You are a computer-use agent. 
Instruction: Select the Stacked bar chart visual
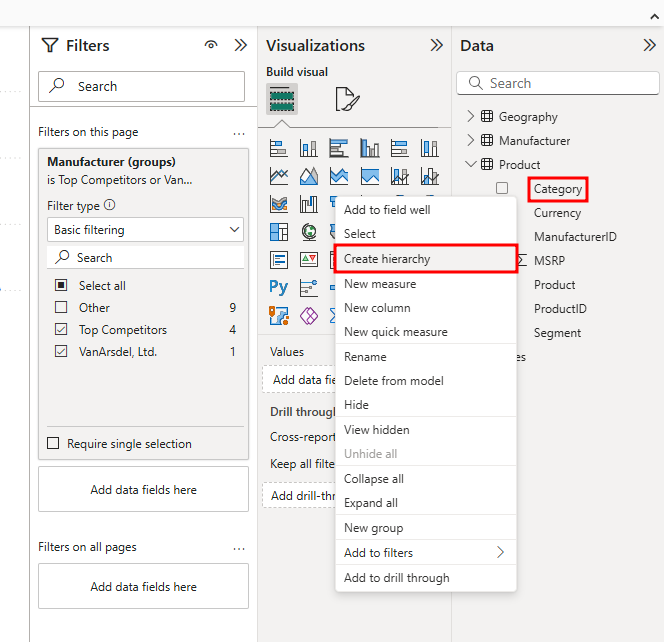[279, 148]
